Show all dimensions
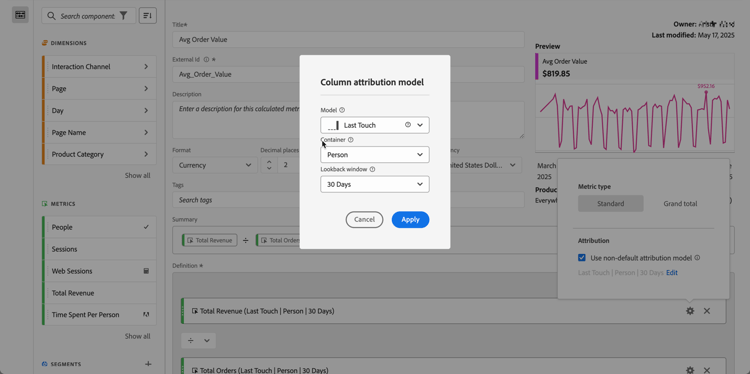Screen dimensions: 750x374 point(138,176)
